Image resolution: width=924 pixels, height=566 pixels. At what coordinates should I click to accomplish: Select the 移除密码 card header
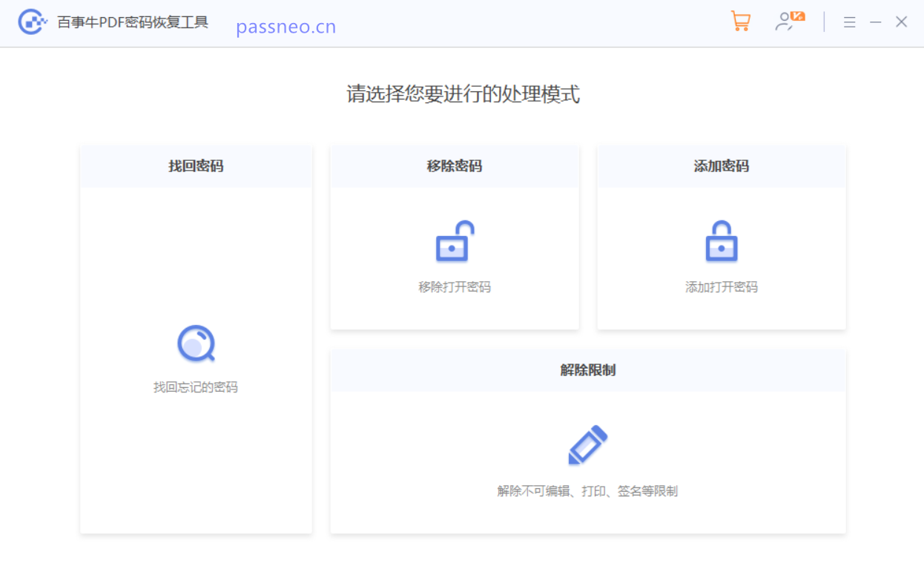tap(455, 166)
